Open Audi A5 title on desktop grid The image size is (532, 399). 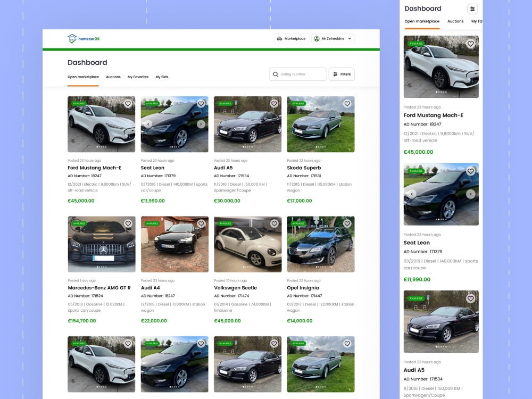click(x=223, y=168)
